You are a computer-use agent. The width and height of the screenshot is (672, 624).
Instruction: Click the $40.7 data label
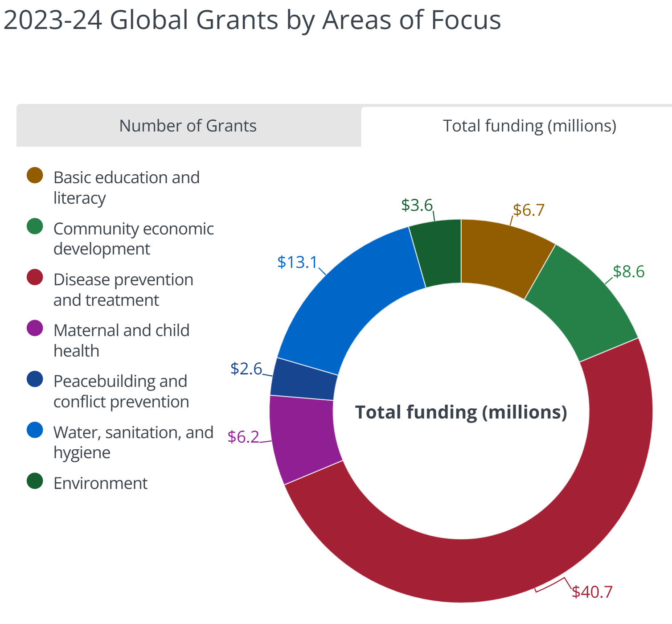click(x=592, y=592)
